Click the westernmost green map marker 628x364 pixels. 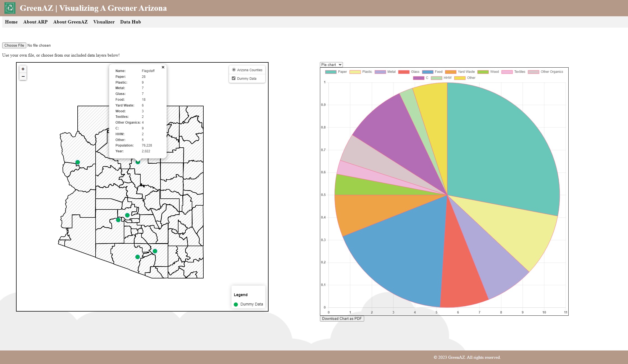pyautogui.click(x=78, y=162)
